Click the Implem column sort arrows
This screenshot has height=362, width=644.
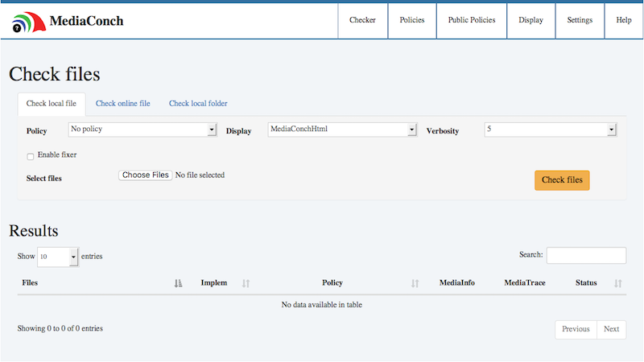coord(246,283)
